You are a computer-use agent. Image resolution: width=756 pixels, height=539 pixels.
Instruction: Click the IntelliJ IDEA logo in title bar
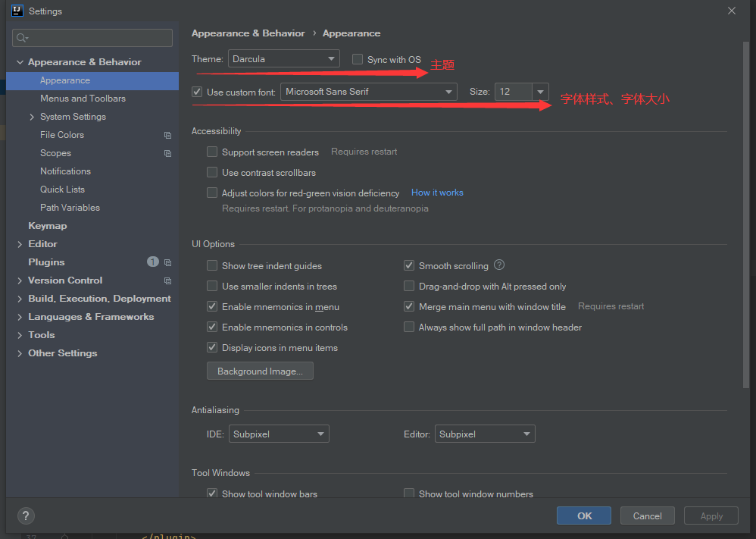click(x=17, y=11)
